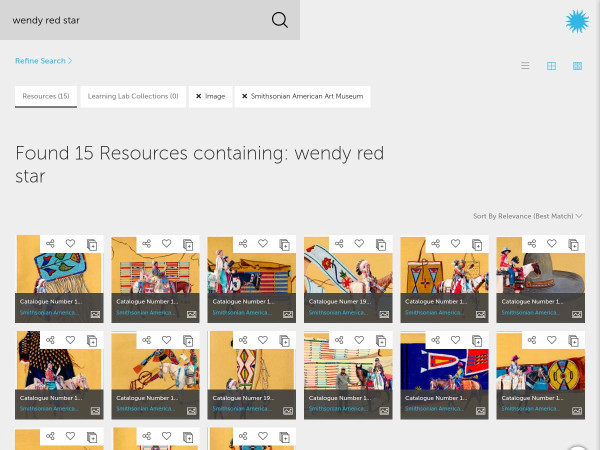Image resolution: width=600 pixels, height=450 pixels.
Task: Favorite the blue background rider resource
Action: 455,340
